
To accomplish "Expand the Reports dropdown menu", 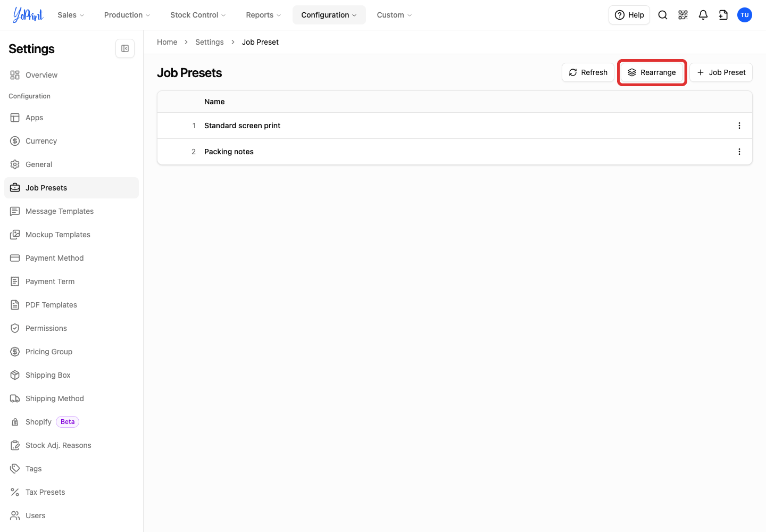I will point(263,15).
